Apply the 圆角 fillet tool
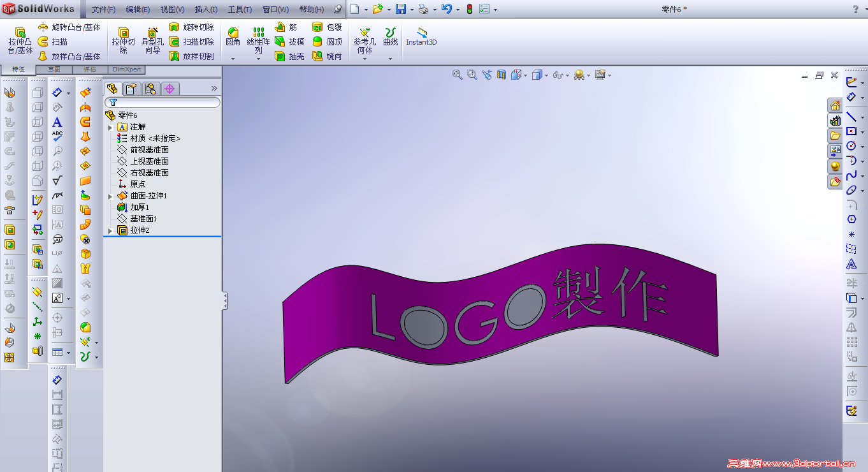Image resolution: width=868 pixels, height=472 pixels. coord(233,37)
